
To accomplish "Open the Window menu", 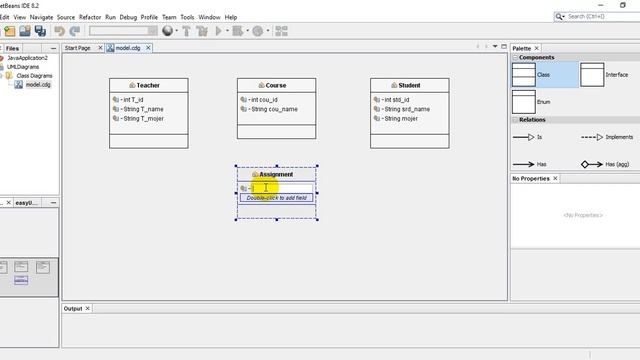I will click(209, 17).
